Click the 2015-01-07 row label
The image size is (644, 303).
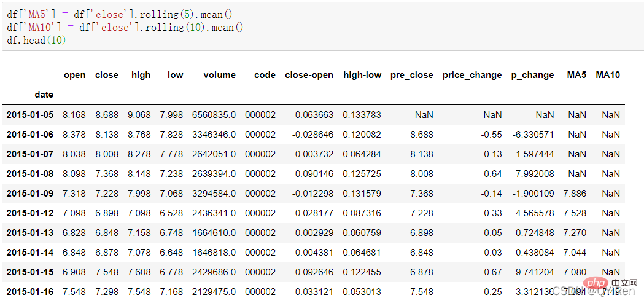[x=30, y=154]
